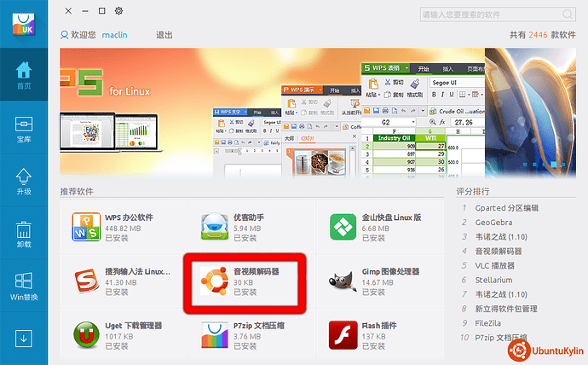Select 音视频解码器 in ranking list

coord(499,252)
